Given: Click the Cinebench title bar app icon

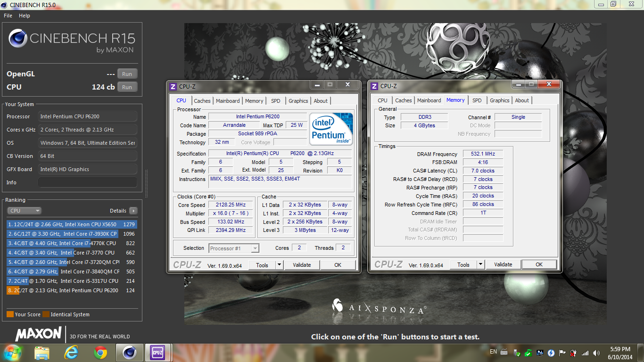Looking at the screenshot, I should pos(5,5).
